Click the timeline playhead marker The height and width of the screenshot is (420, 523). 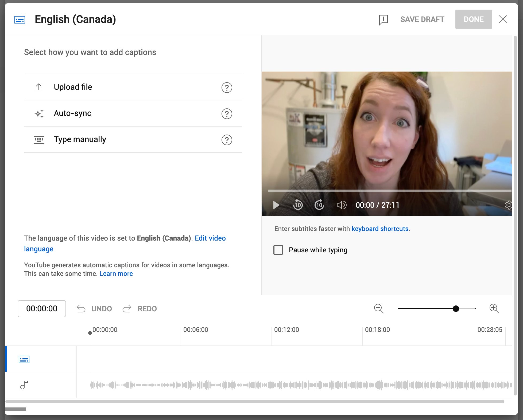point(90,333)
